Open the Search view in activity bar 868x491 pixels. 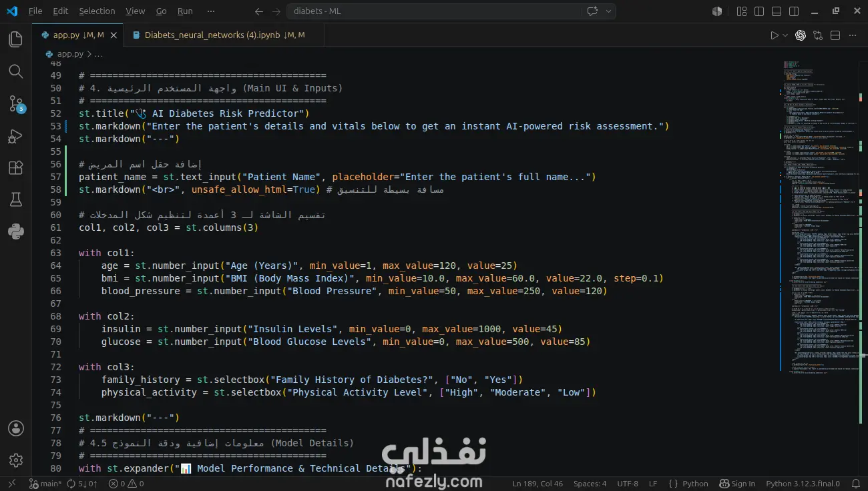pyautogui.click(x=15, y=71)
